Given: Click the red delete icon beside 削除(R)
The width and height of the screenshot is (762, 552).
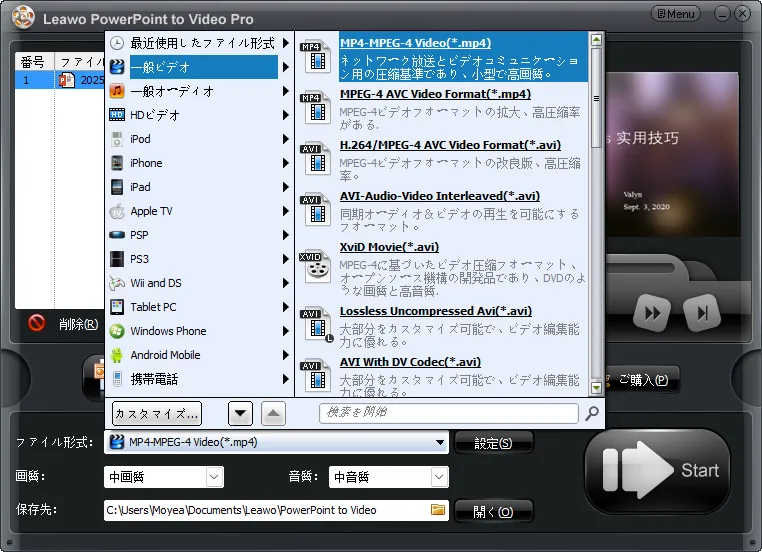Looking at the screenshot, I should click(36, 323).
